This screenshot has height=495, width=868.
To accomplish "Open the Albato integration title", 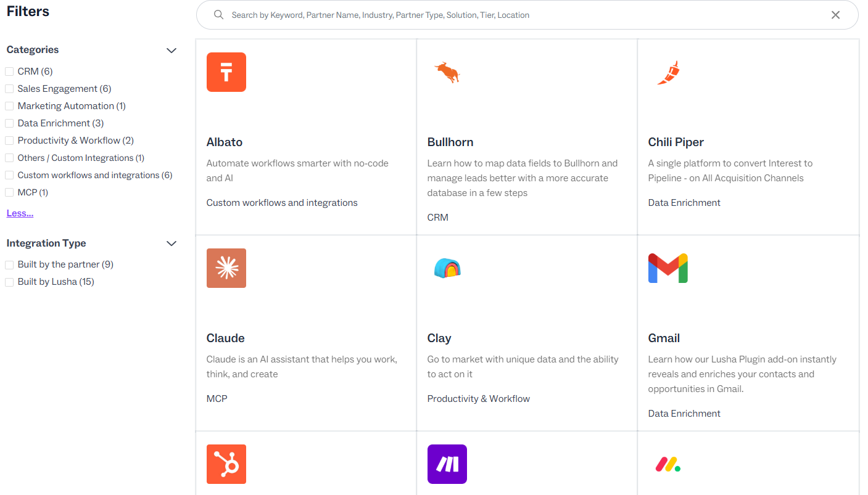I will [x=225, y=142].
